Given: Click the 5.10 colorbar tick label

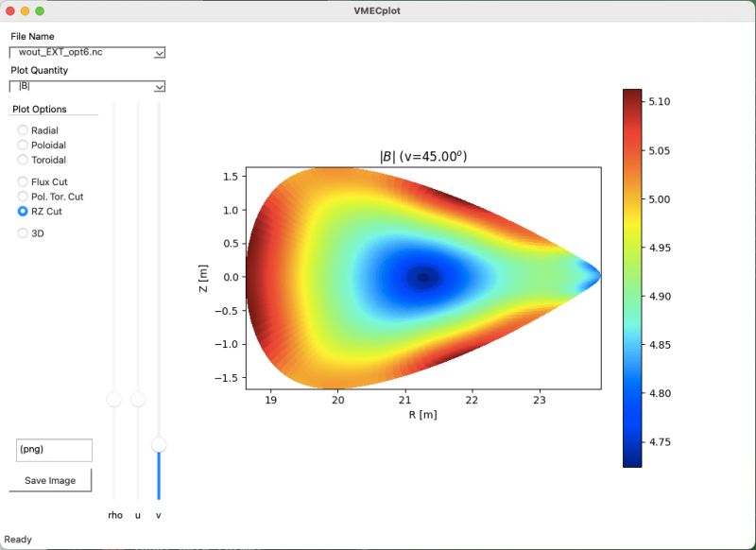Looking at the screenshot, I should tap(659, 102).
